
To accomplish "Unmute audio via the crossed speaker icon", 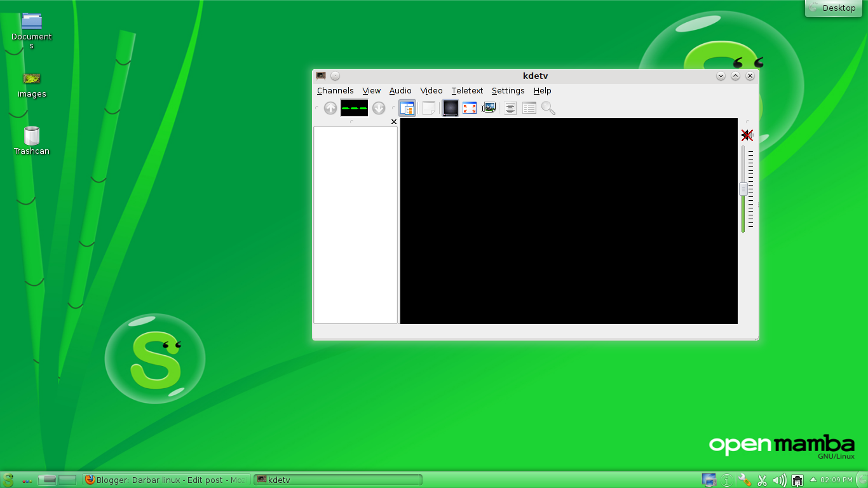I will tap(747, 135).
